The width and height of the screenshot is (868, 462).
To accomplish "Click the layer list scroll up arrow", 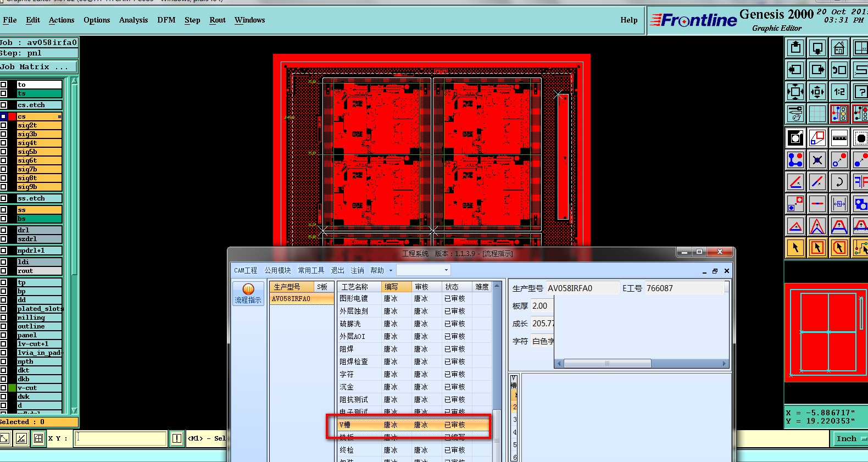I will 74,81.
